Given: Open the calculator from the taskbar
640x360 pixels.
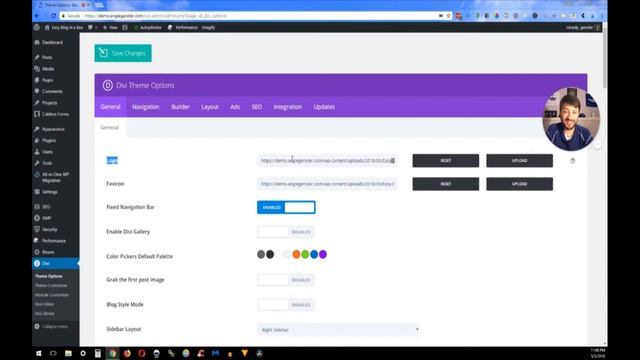Looking at the screenshot, I should [x=98, y=353].
